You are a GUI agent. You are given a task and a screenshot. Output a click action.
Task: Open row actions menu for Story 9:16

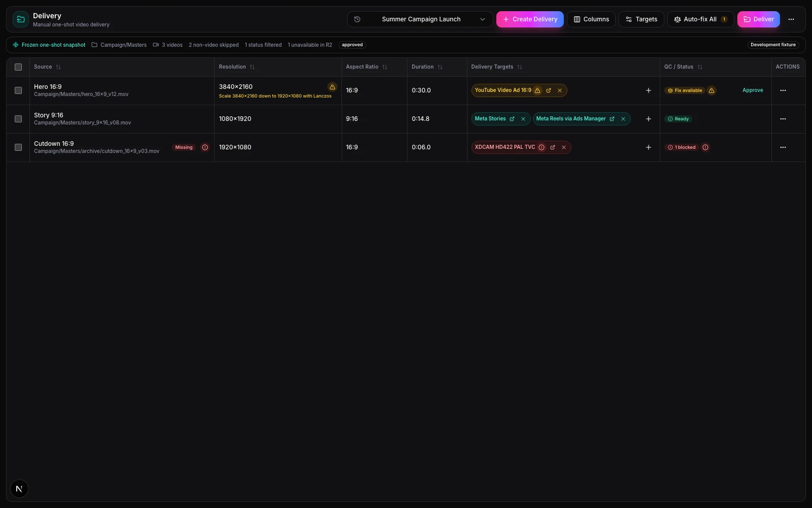[x=783, y=119]
